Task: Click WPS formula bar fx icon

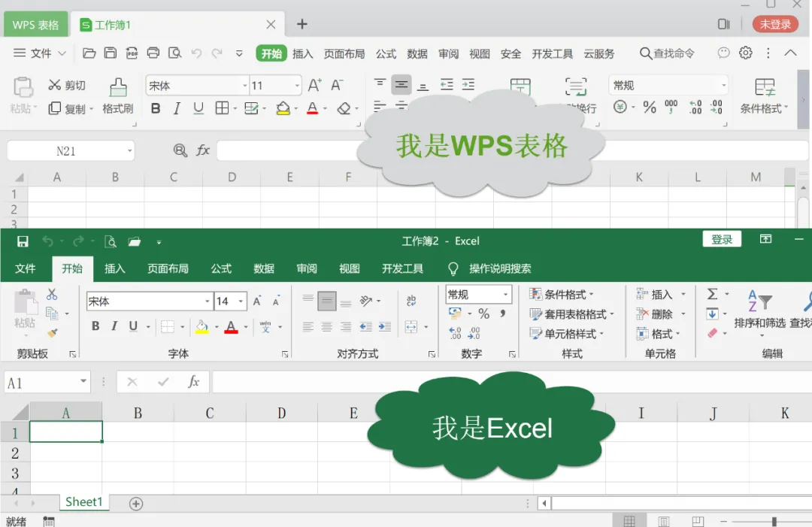Action: (x=202, y=150)
